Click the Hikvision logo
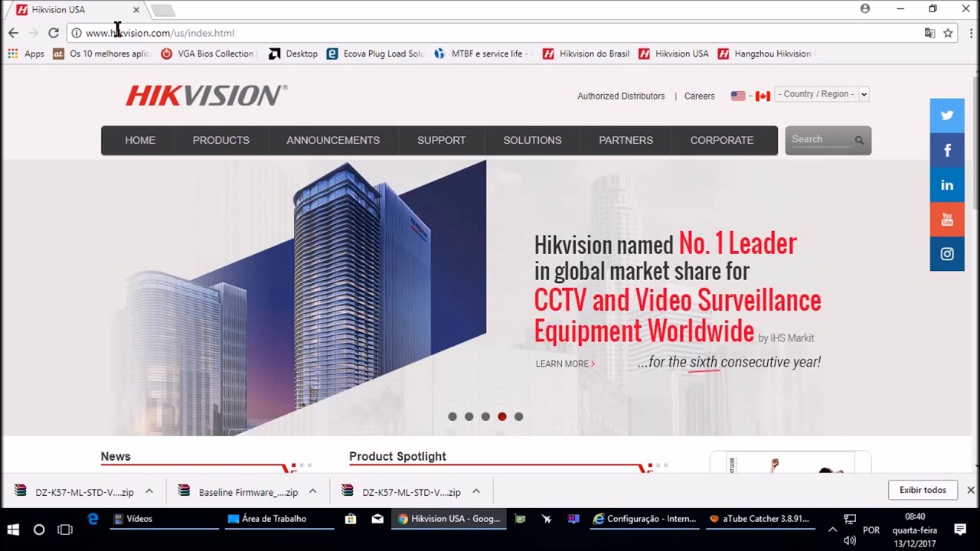Viewport: 980px width, 551px height. click(207, 95)
